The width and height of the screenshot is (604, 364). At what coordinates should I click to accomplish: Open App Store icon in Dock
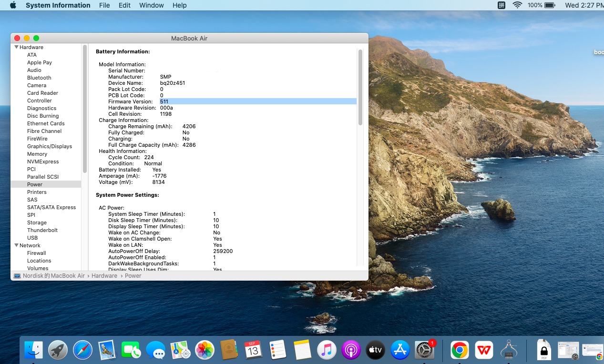coord(400,350)
